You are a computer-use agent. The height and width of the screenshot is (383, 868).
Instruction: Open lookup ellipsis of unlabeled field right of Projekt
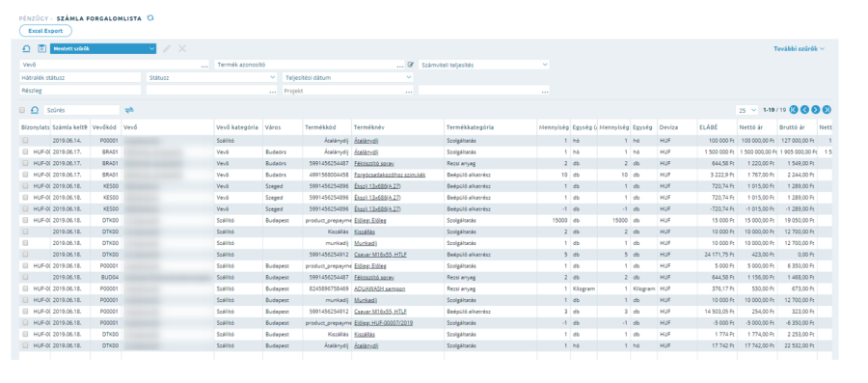545,91
